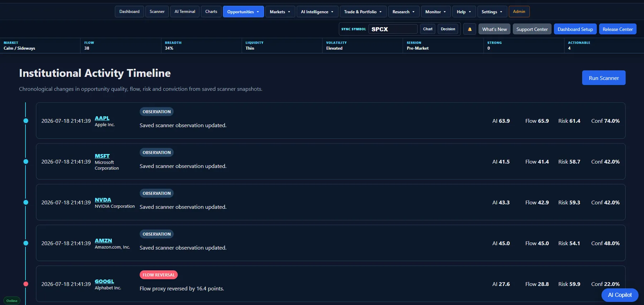Click the notification bell icon
The height and width of the screenshot is (305, 644).
[x=469, y=29]
